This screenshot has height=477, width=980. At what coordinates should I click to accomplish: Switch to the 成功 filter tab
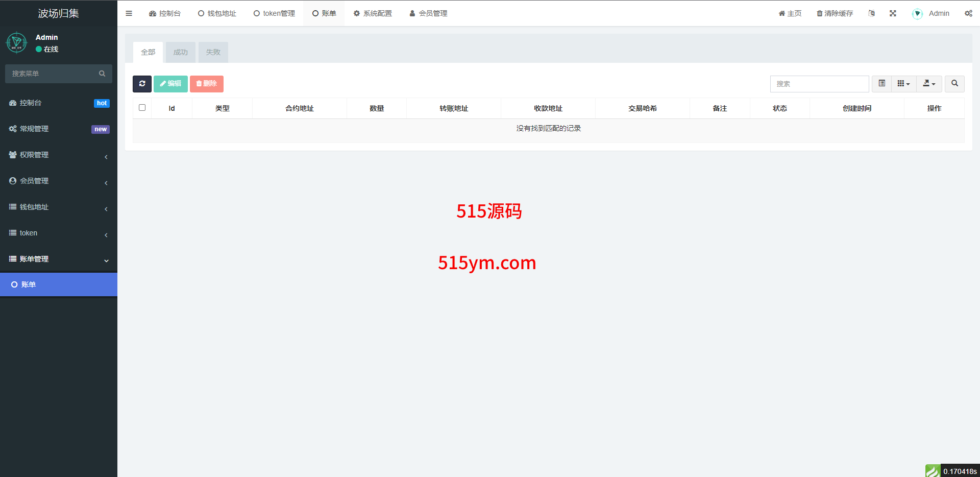pos(180,53)
